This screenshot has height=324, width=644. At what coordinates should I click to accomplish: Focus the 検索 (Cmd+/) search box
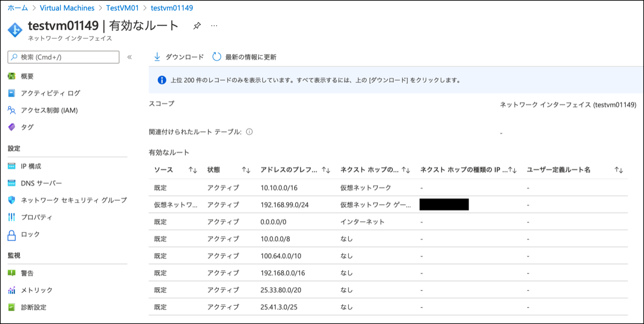[63, 57]
